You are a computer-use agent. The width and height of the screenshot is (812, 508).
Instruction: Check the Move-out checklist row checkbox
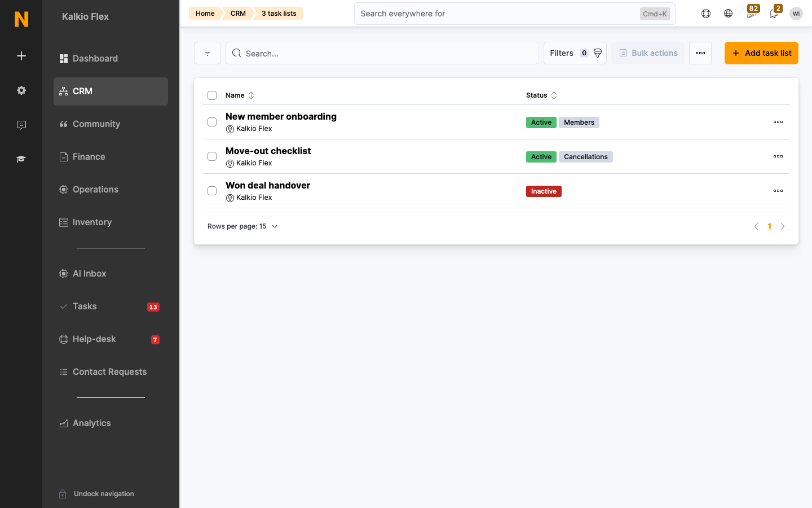click(212, 156)
